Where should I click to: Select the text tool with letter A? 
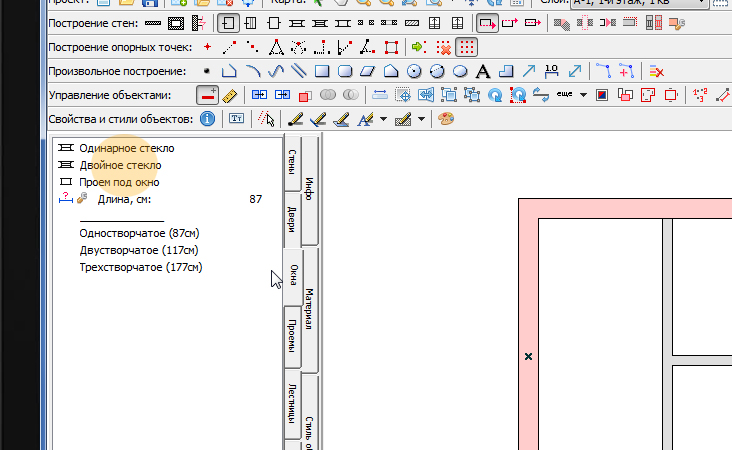click(x=483, y=71)
